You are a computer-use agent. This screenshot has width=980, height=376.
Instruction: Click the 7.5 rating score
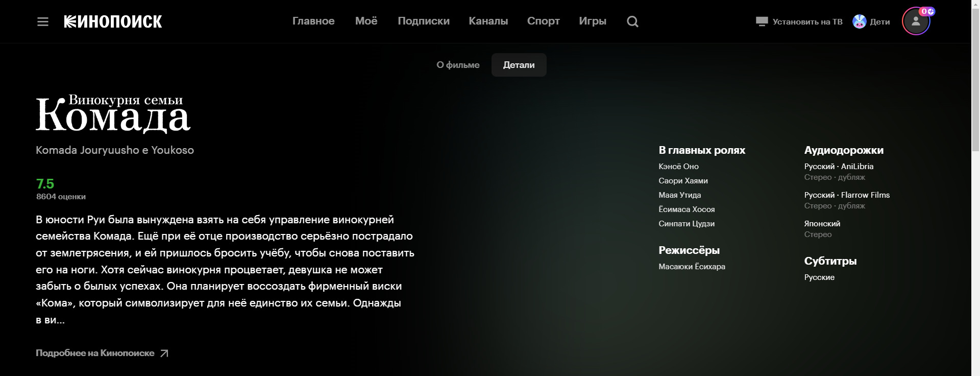coord(45,184)
